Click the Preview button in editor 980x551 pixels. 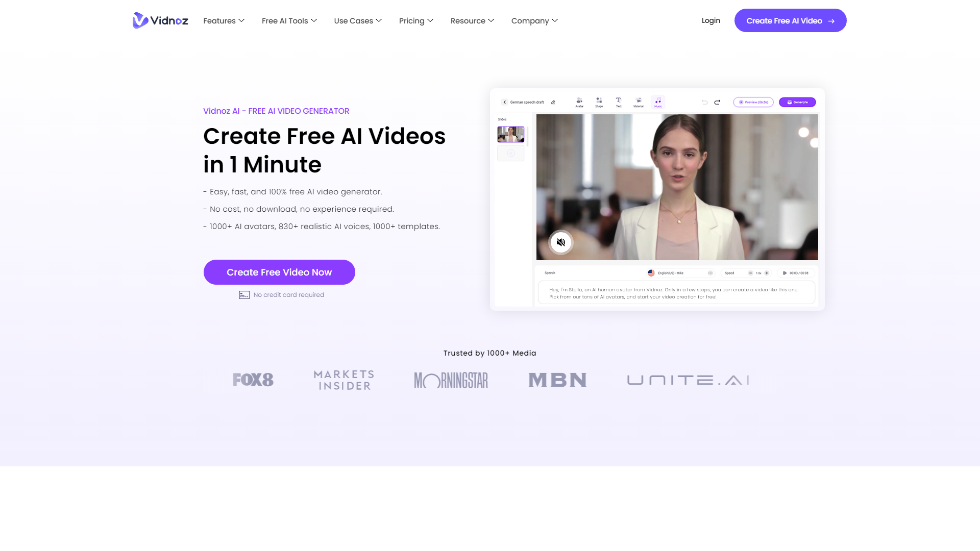[x=752, y=102]
